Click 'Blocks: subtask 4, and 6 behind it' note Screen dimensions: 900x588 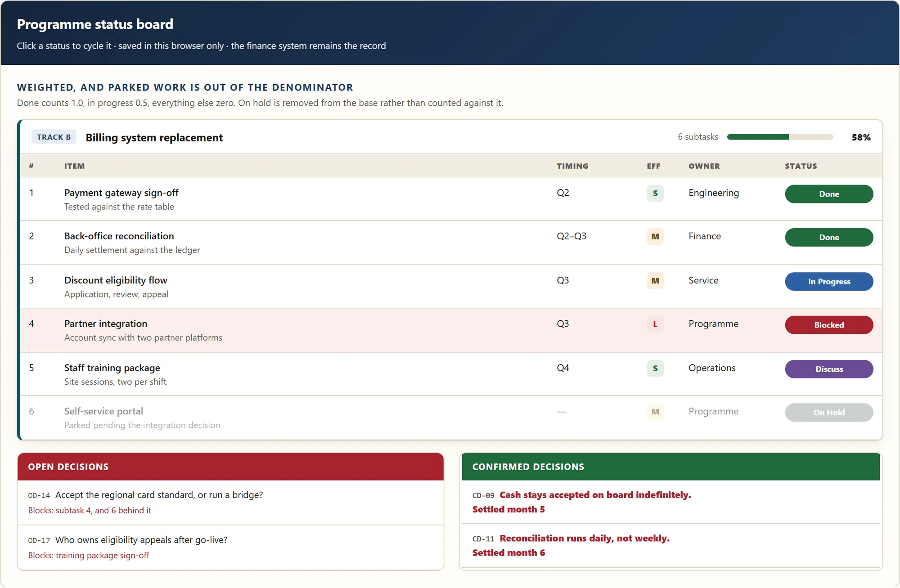tap(90, 511)
